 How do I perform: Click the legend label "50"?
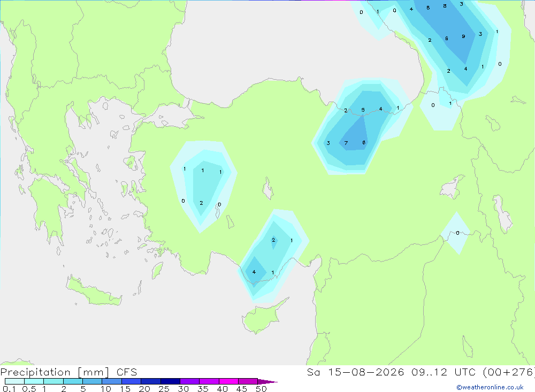click(x=262, y=389)
